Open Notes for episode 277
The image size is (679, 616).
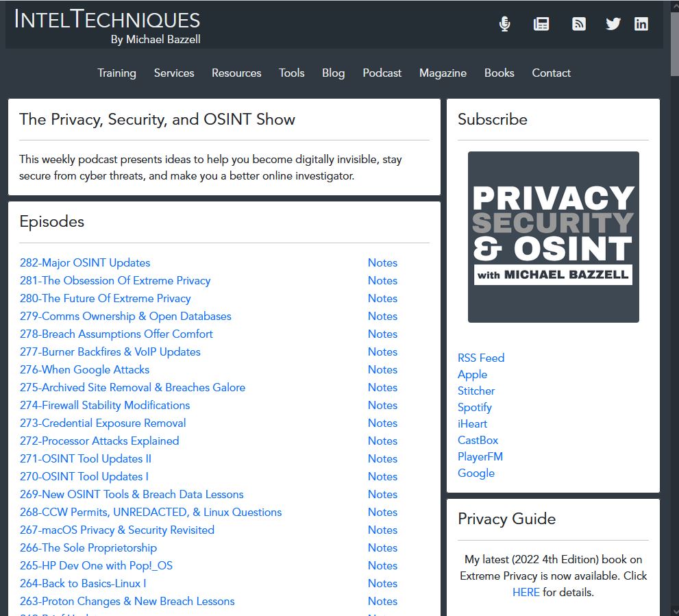click(382, 352)
